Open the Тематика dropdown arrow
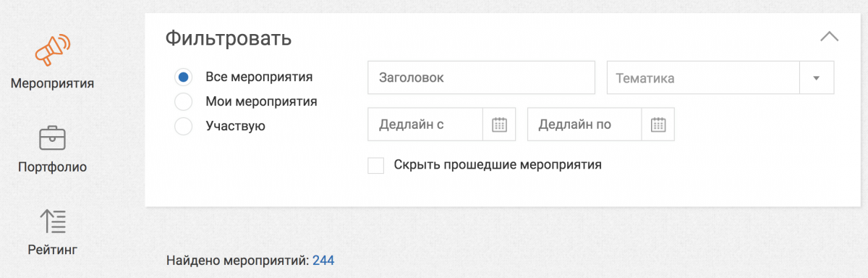 pos(817,78)
